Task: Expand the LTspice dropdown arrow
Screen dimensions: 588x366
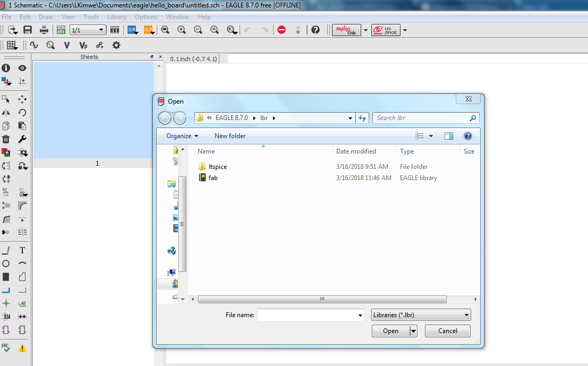Action: click(x=405, y=30)
